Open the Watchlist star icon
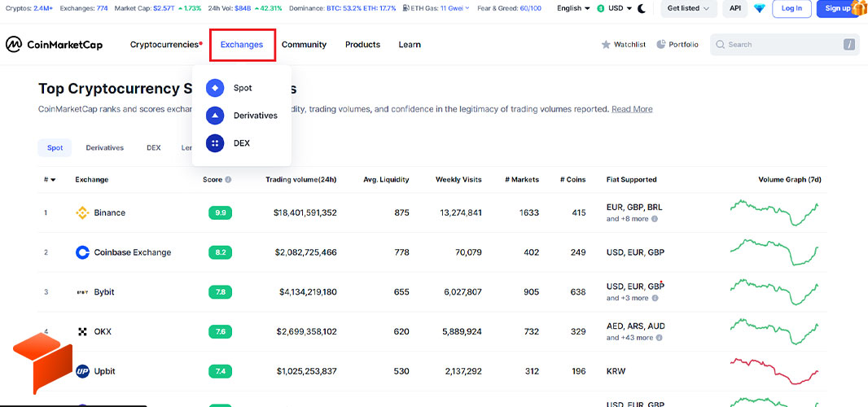 606,45
